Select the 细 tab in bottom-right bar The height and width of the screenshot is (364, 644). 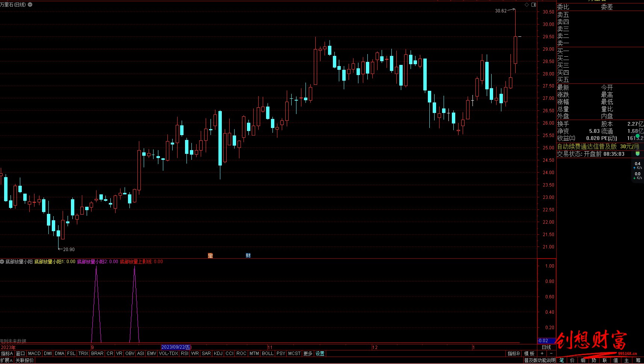pos(583,360)
